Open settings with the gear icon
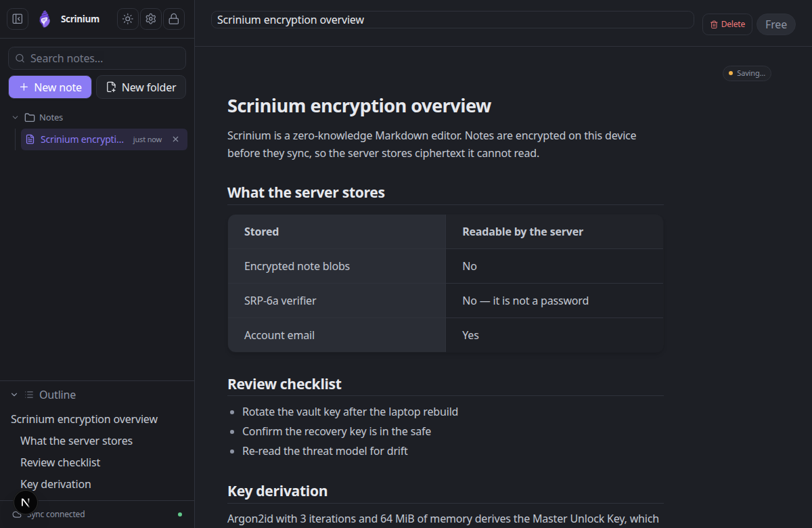 tap(151, 19)
